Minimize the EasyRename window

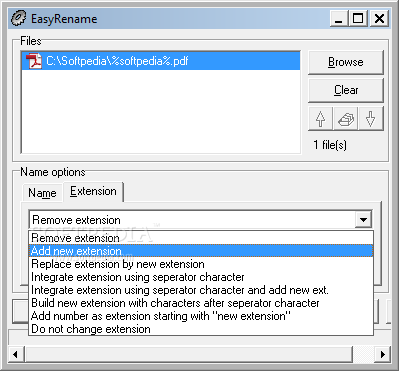pos(339,18)
